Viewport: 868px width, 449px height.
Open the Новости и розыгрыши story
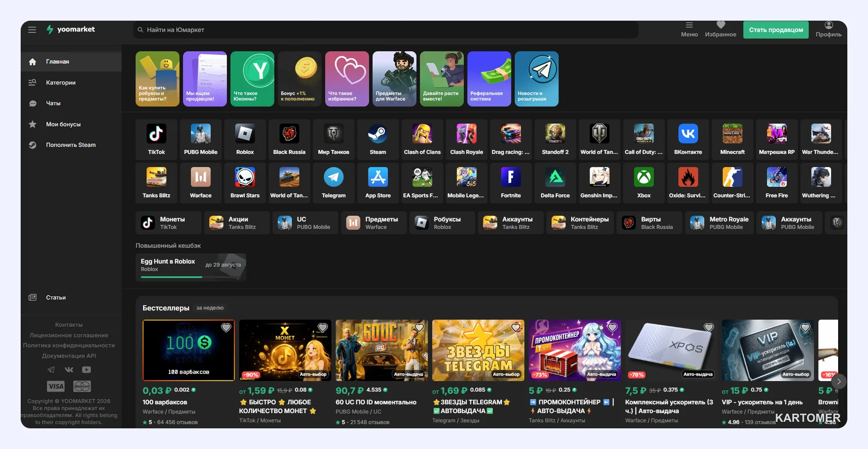pos(537,79)
